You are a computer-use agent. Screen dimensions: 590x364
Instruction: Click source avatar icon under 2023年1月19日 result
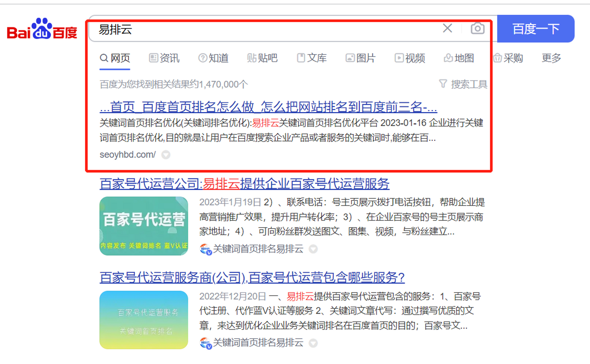206,249
